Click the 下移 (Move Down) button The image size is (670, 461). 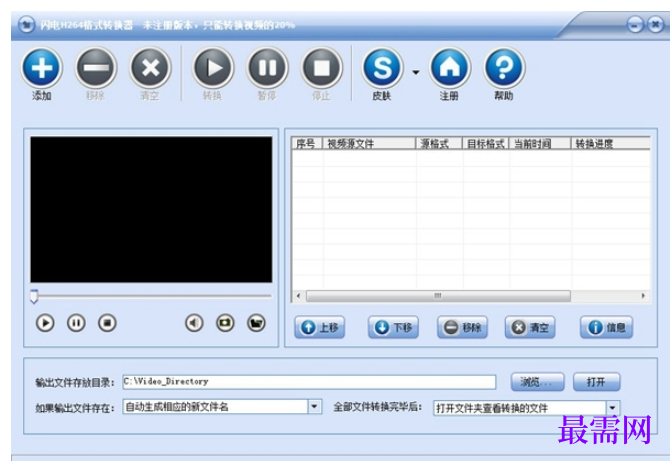(x=393, y=328)
